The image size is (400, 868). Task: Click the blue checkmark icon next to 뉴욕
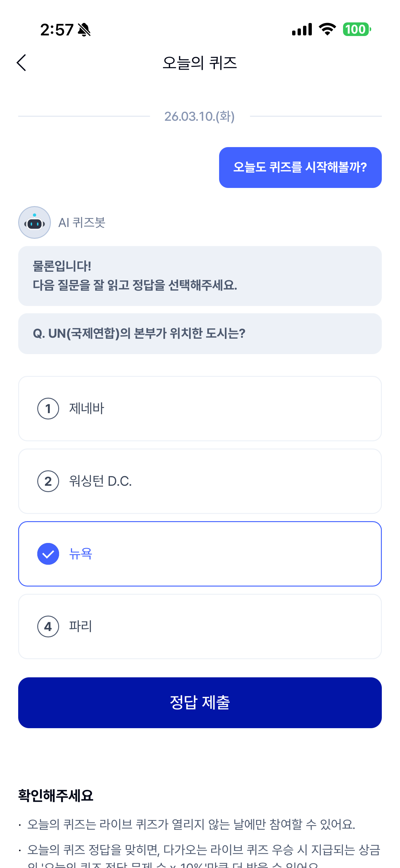coord(48,554)
